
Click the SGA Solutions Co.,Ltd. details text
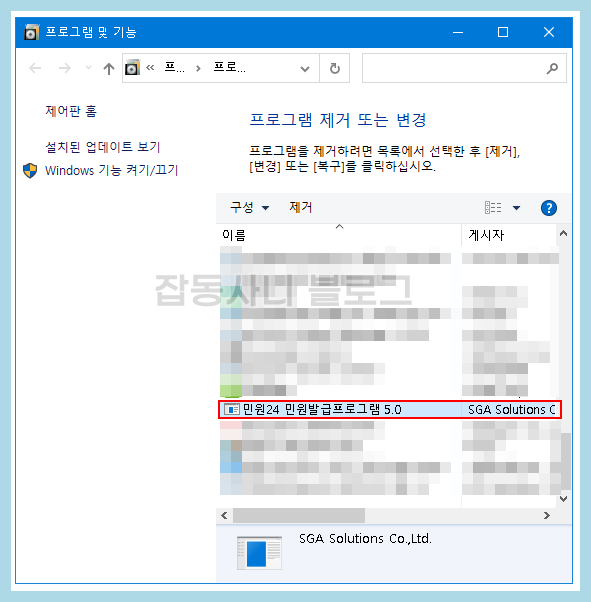pyautogui.click(x=365, y=539)
